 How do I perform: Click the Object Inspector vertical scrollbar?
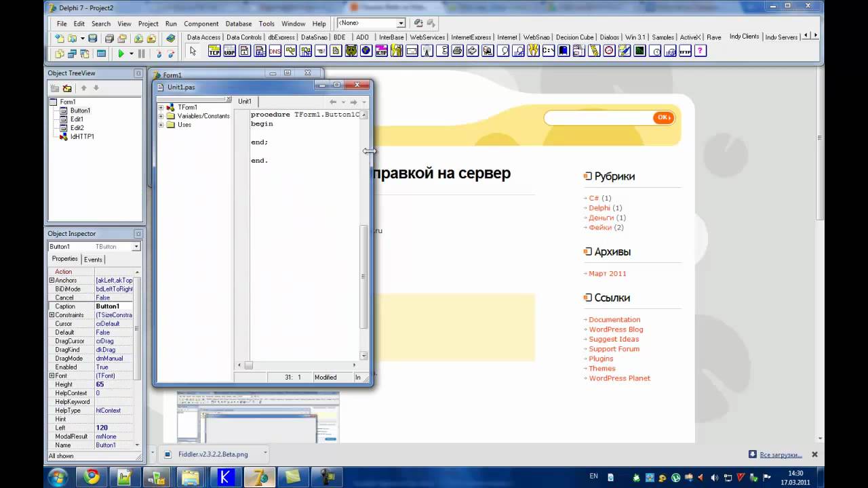137,358
